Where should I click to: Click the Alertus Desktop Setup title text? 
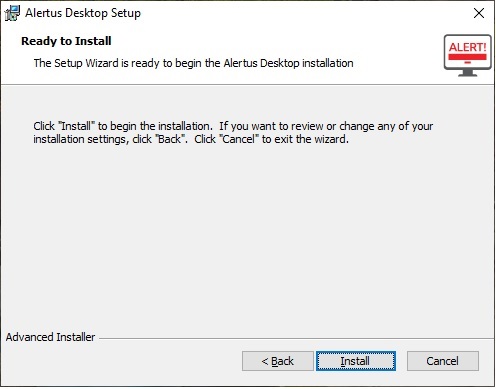[83, 13]
